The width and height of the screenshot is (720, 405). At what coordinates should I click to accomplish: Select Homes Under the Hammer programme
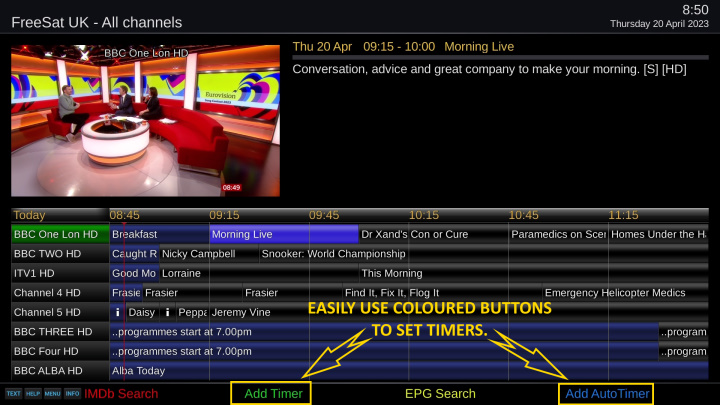(x=658, y=234)
